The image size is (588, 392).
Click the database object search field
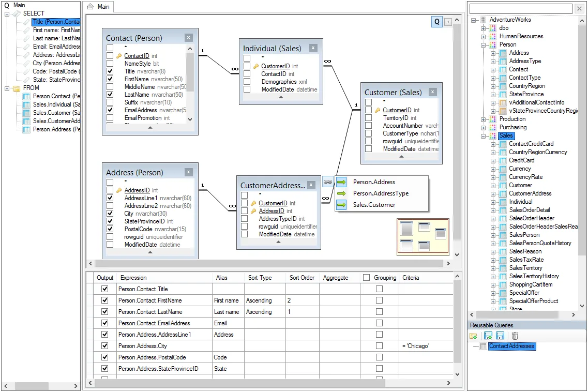pos(521,9)
